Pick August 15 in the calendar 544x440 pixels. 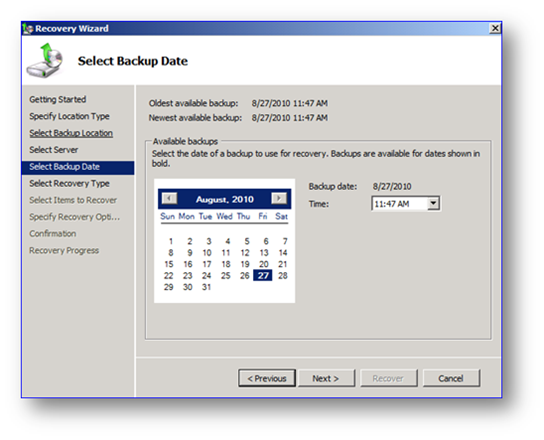pos(169,264)
